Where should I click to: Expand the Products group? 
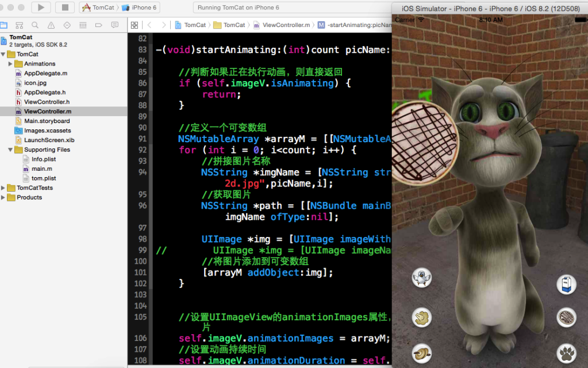[3, 197]
